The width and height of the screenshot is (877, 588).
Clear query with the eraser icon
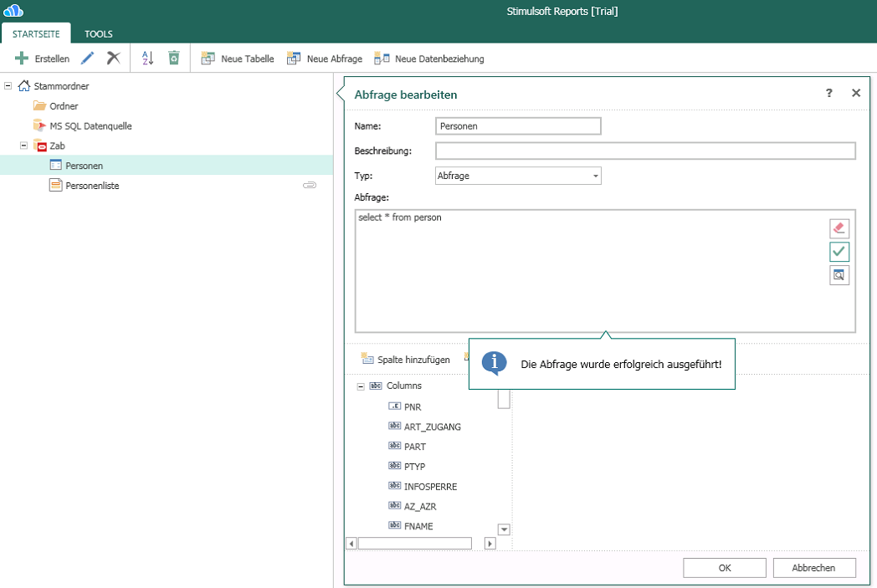click(839, 228)
